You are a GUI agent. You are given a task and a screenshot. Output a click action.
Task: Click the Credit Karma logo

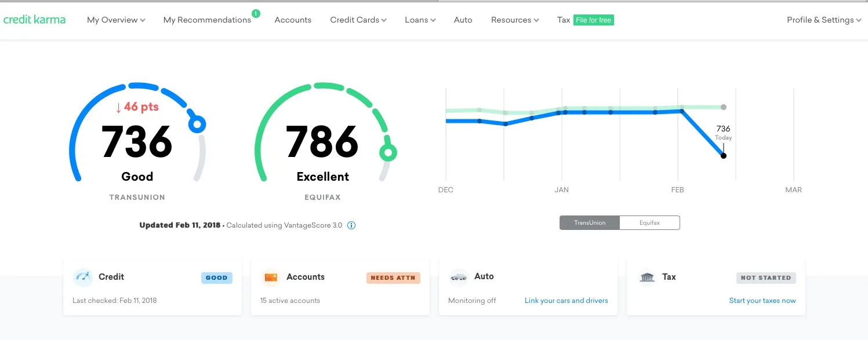tap(35, 20)
